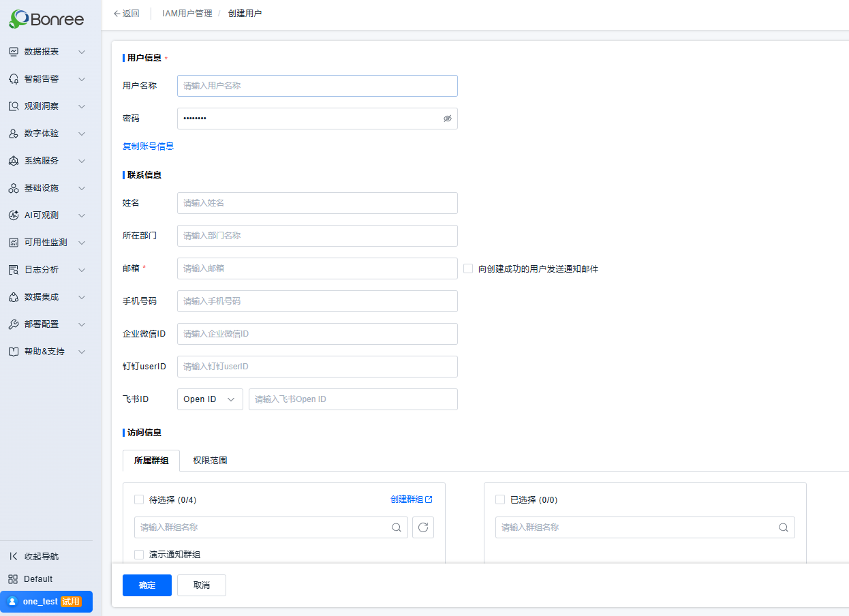This screenshot has height=616, width=849.
Task: Click the 手机号码 input field
Action: 318,301
